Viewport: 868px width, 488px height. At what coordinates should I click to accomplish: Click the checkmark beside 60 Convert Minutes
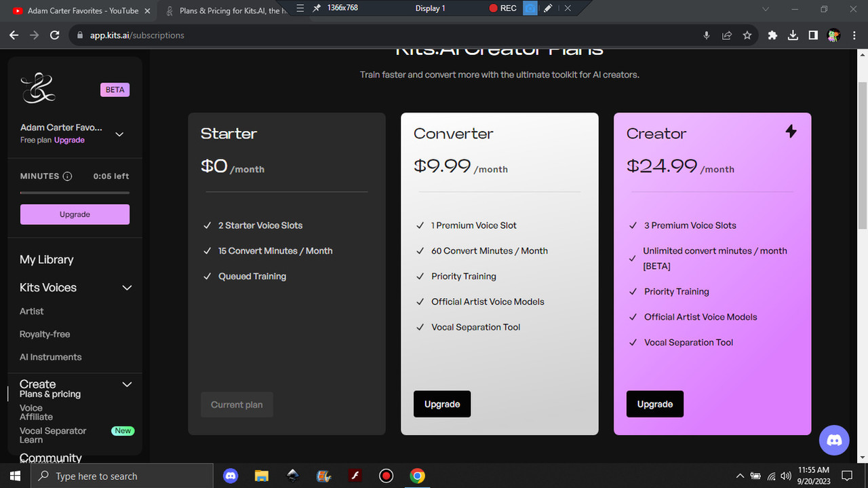pos(420,251)
